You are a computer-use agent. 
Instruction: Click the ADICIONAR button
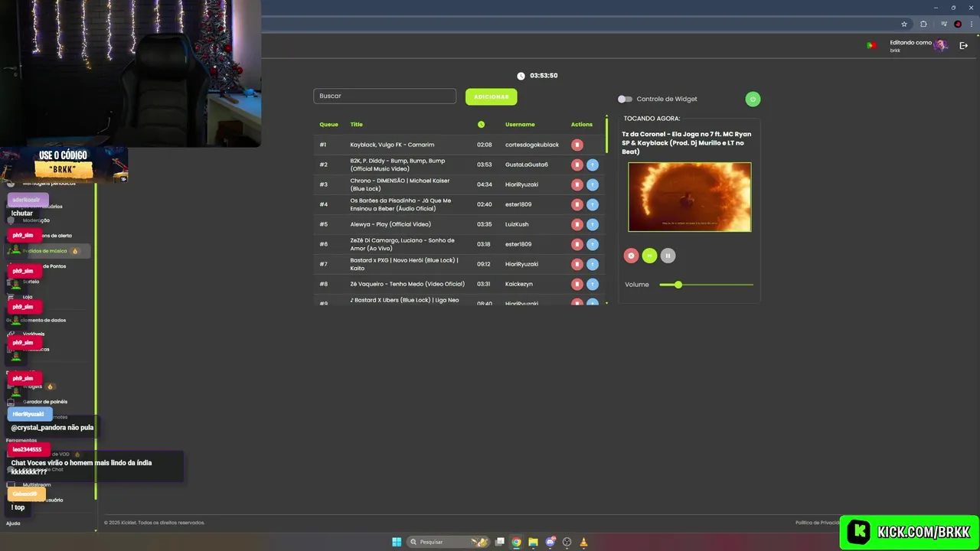pyautogui.click(x=491, y=96)
